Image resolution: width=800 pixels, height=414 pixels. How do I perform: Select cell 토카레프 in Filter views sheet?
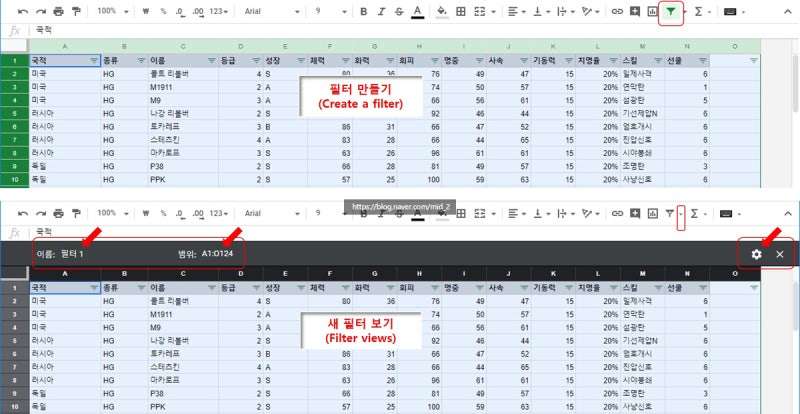183,353
